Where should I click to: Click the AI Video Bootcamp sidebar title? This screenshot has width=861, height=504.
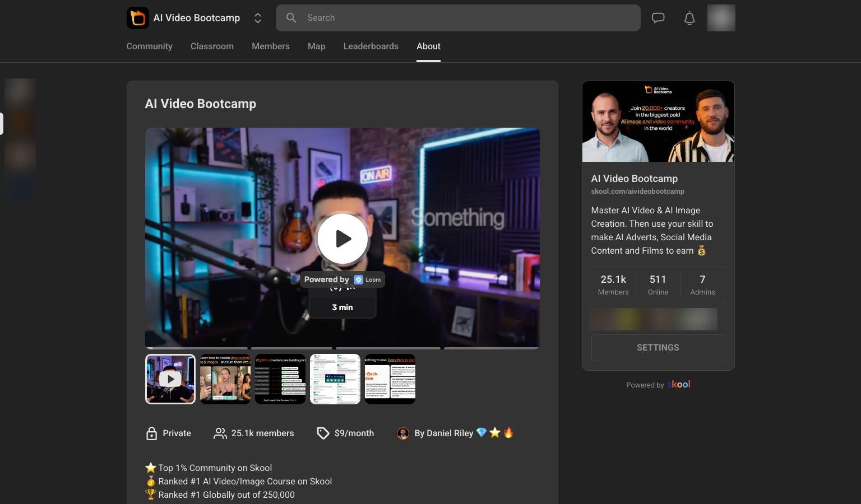coord(634,179)
